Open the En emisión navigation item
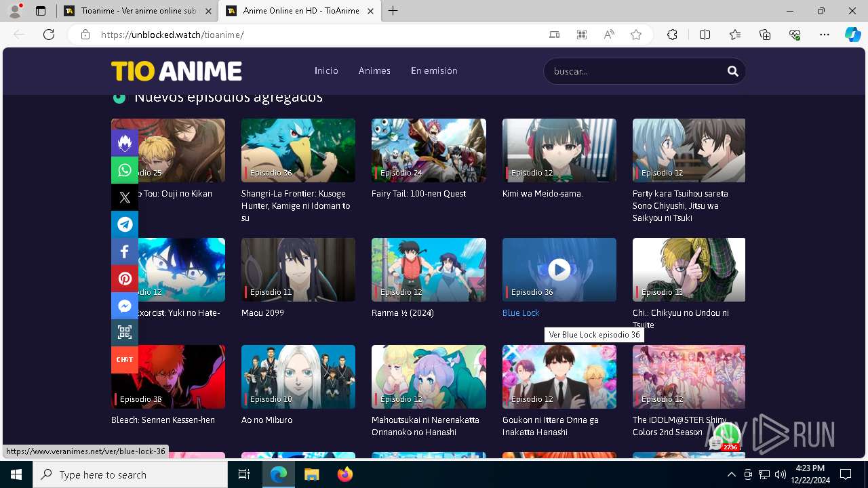Screen dimensions: 868x488 click(x=434, y=70)
